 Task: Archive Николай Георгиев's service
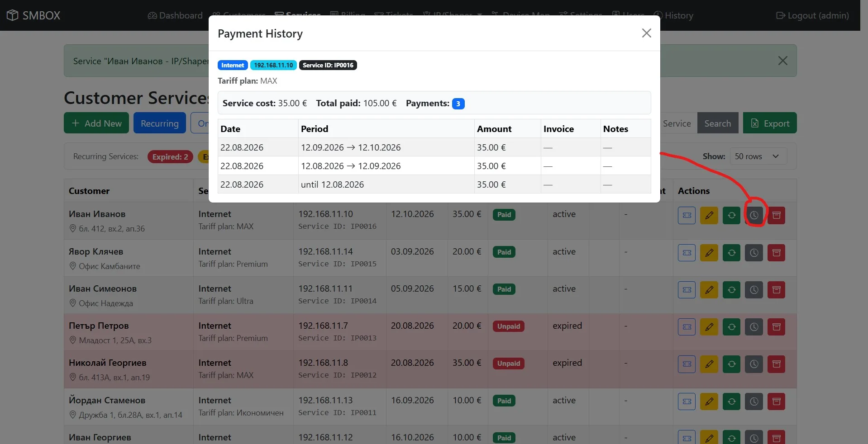click(x=776, y=364)
